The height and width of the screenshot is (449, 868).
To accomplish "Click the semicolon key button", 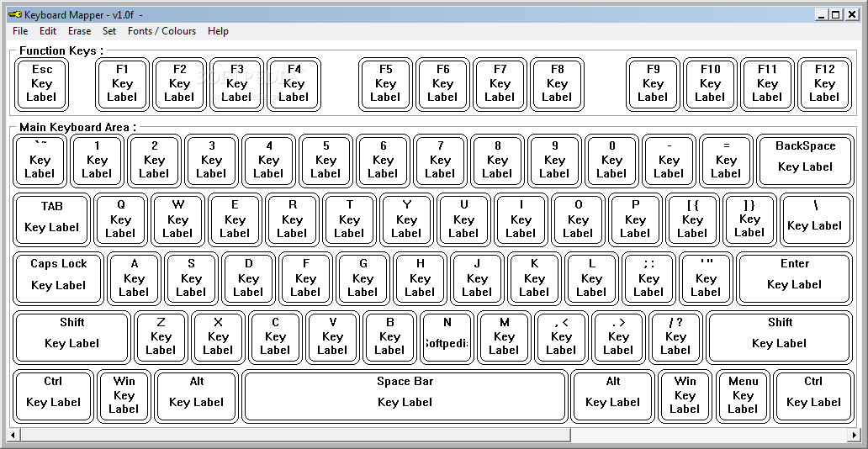I will coord(648,278).
